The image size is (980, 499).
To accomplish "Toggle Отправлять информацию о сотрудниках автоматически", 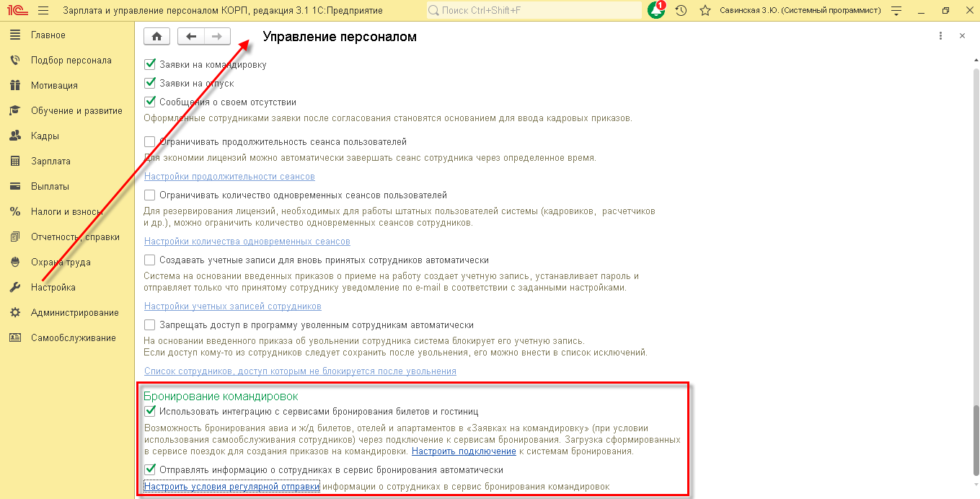I will [x=150, y=469].
